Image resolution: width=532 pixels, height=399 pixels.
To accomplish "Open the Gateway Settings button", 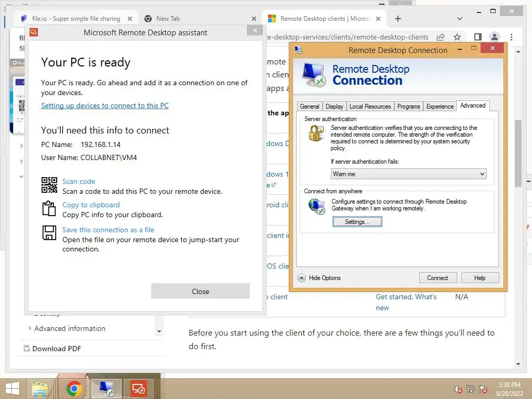I will (x=357, y=221).
